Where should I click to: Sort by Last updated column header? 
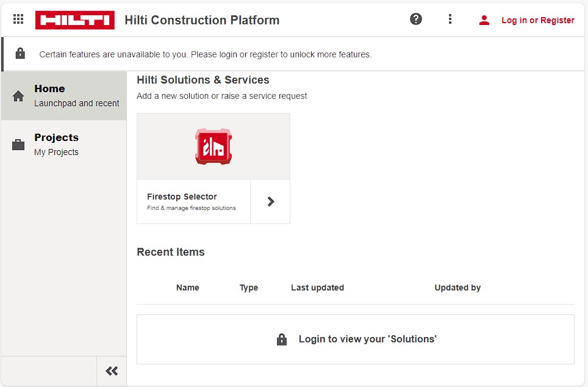[317, 288]
